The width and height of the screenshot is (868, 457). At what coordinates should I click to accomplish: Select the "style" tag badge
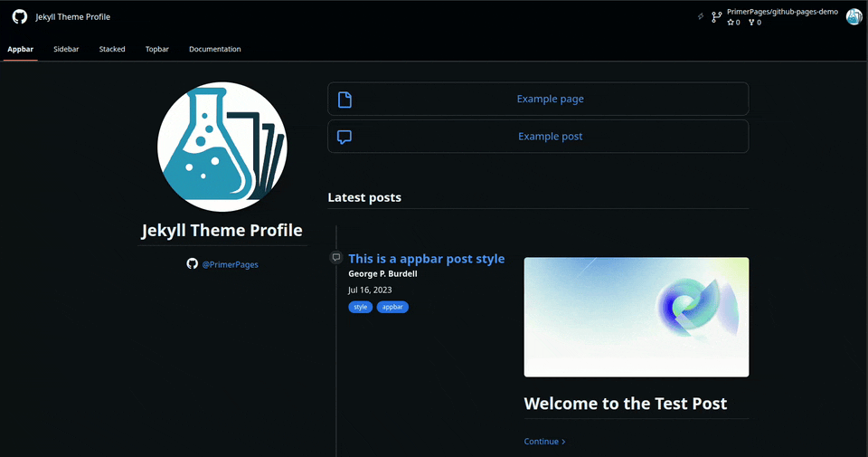(x=361, y=308)
